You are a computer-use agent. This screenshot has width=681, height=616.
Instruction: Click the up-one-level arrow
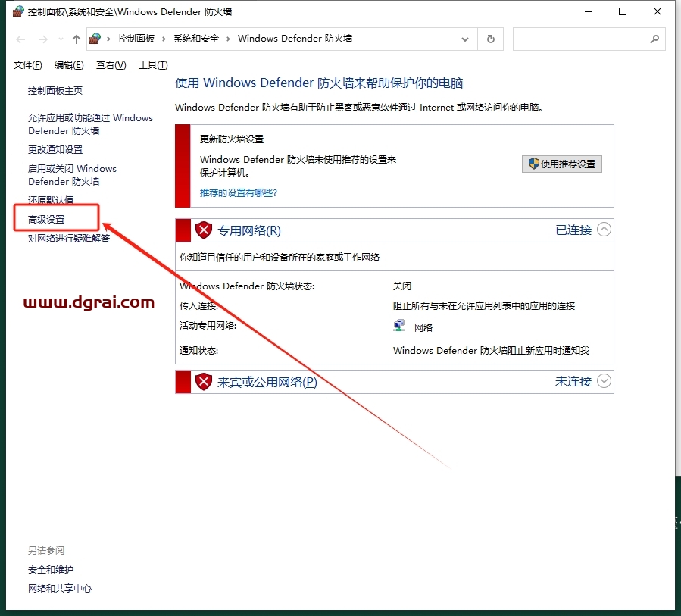pyautogui.click(x=76, y=39)
